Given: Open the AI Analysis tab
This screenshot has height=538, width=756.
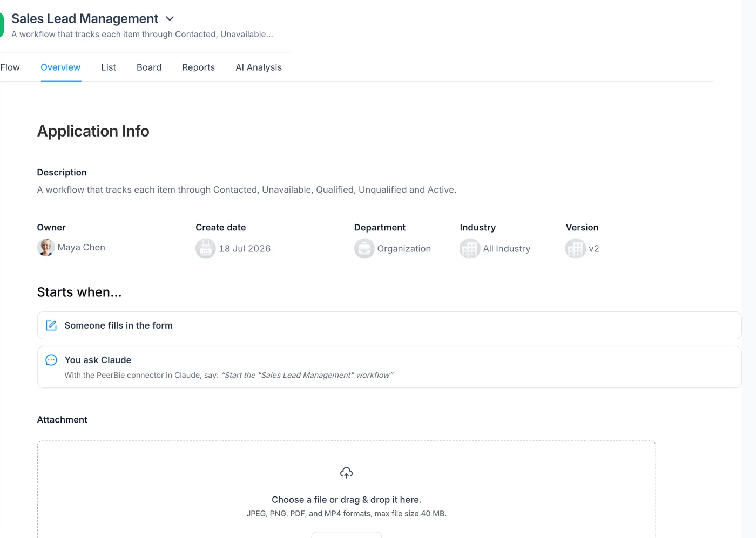Looking at the screenshot, I should pyautogui.click(x=259, y=67).
